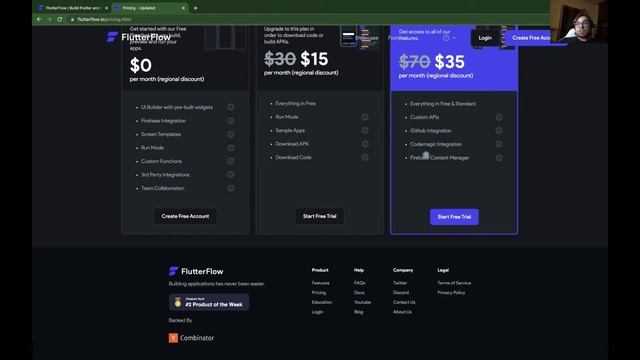Click 'Building applications has never been easier' text

[x=217, y=284]
